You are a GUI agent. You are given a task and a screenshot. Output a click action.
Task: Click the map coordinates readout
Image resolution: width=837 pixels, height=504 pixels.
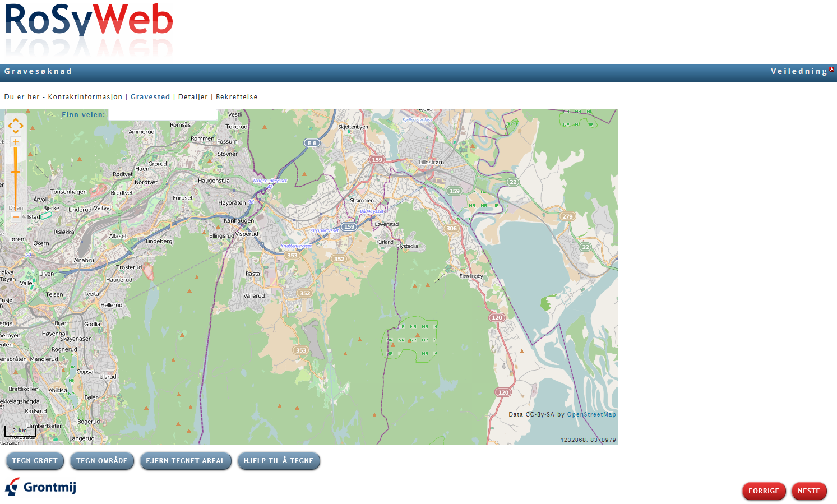coord(588,440)
